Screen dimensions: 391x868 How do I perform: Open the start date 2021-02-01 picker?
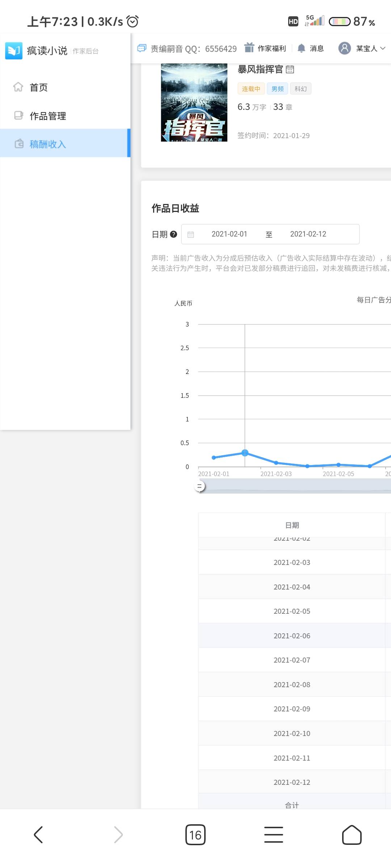pos(229,234)
